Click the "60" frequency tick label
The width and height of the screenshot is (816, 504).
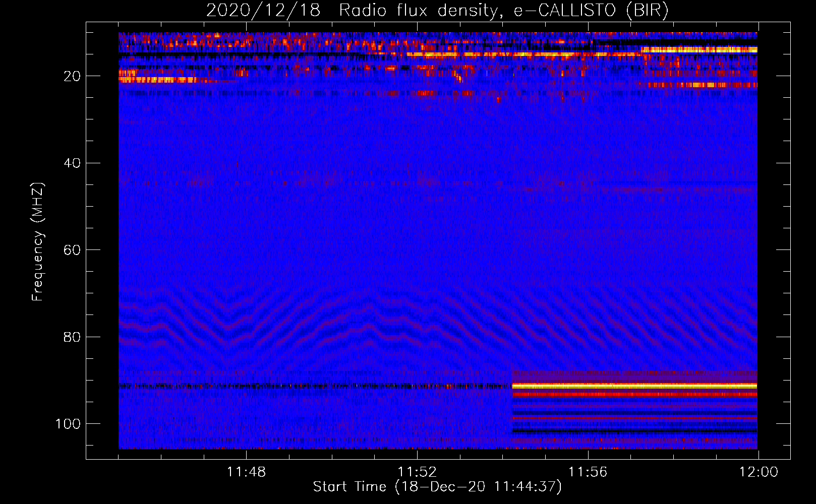72,250
